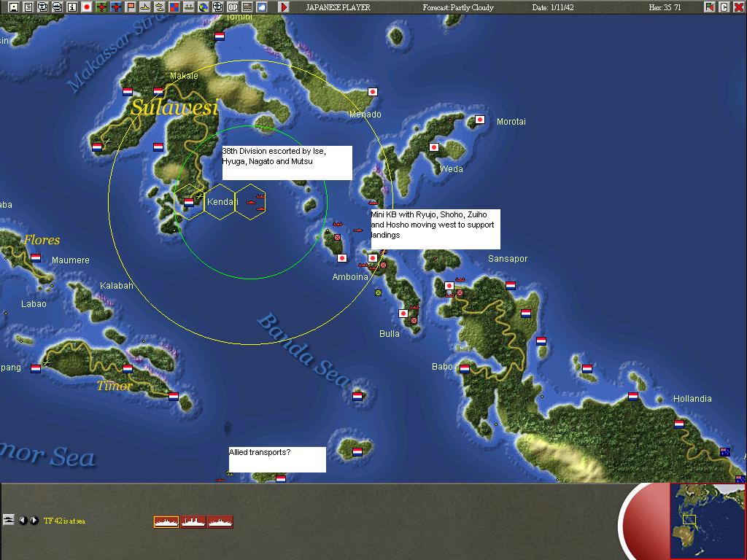This screenshot has width=747, height=560.
Task: Open the save game floppy disk icon
Action: [14, 7]
